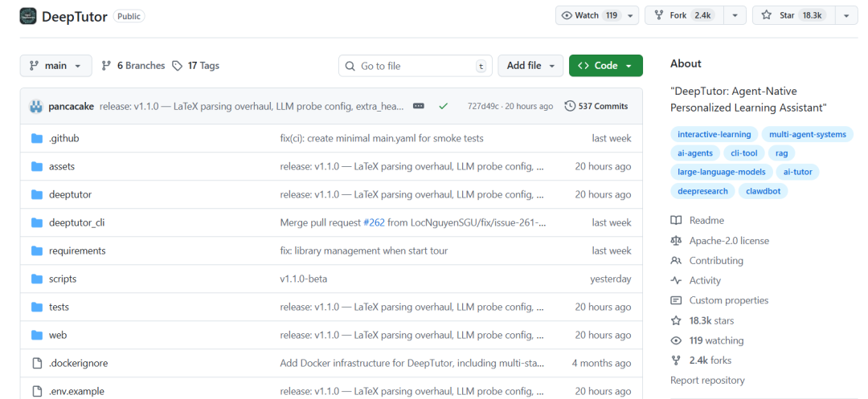This screenshot has height=399, width=868.
Task: Select the deepresearch topic tag
Action: tap(703, 191)
